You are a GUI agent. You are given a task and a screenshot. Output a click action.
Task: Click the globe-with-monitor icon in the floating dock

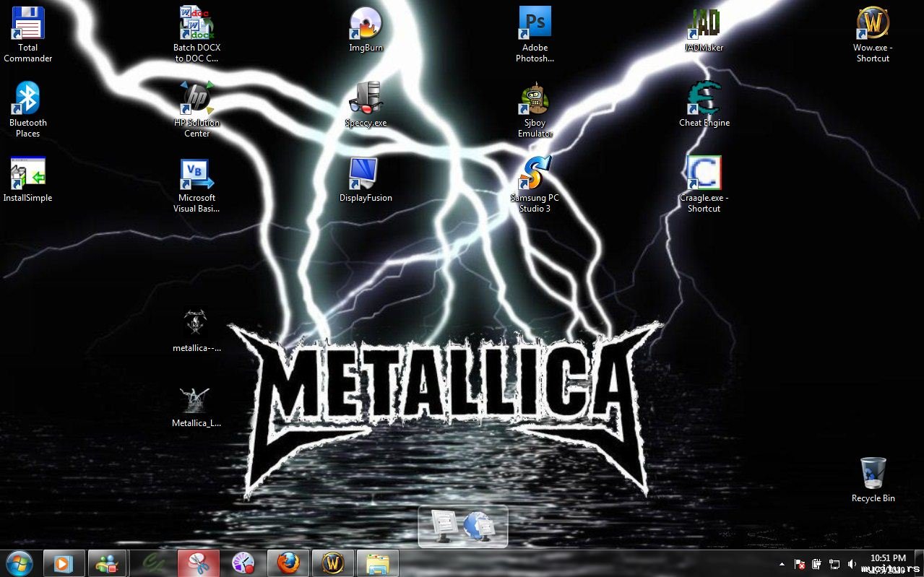(x=480, y=526)
